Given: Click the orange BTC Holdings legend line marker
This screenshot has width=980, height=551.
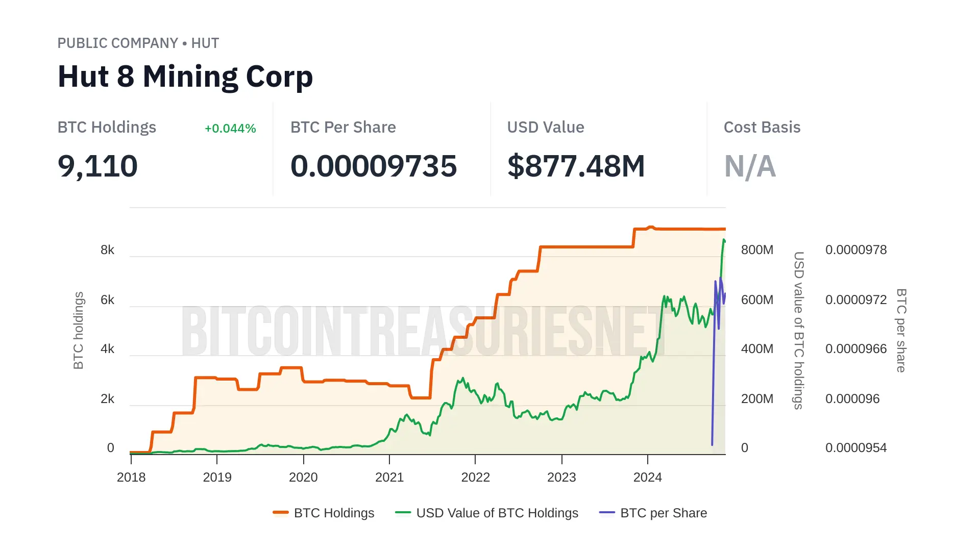Looking at the screenshot, I should click(281, 513).
